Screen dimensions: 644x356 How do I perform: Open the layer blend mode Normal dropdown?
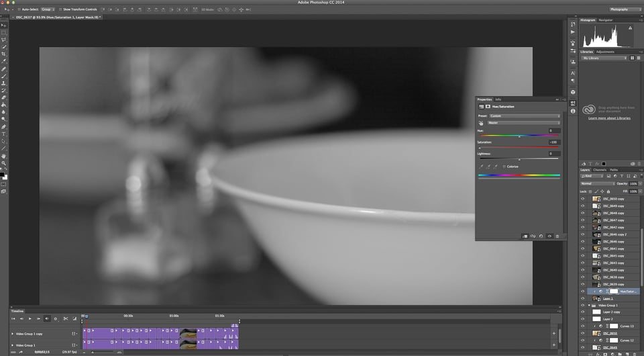(597, 184)
